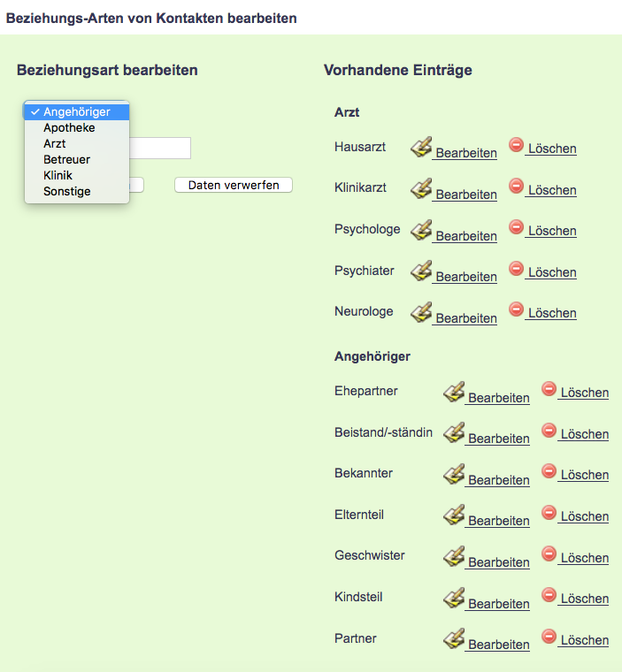Image resolution: width=622 pixels, height=672 pixels.
Task: Click the red delete icon for Neurologe
Action: point(517,309)
